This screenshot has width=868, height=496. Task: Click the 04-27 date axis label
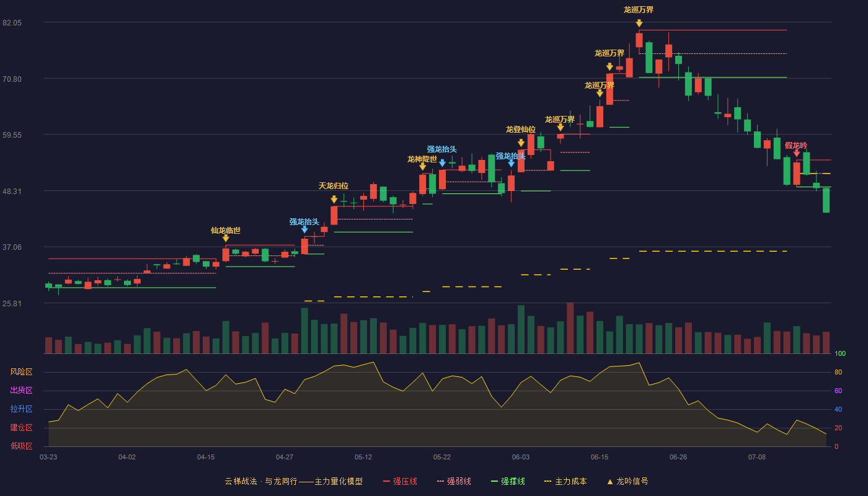(x=285, y=457)
